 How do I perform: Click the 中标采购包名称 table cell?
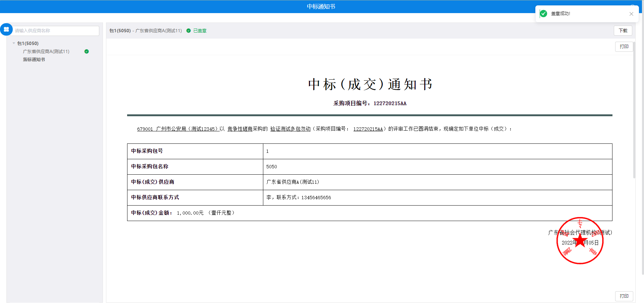click(x=195, y=167)
